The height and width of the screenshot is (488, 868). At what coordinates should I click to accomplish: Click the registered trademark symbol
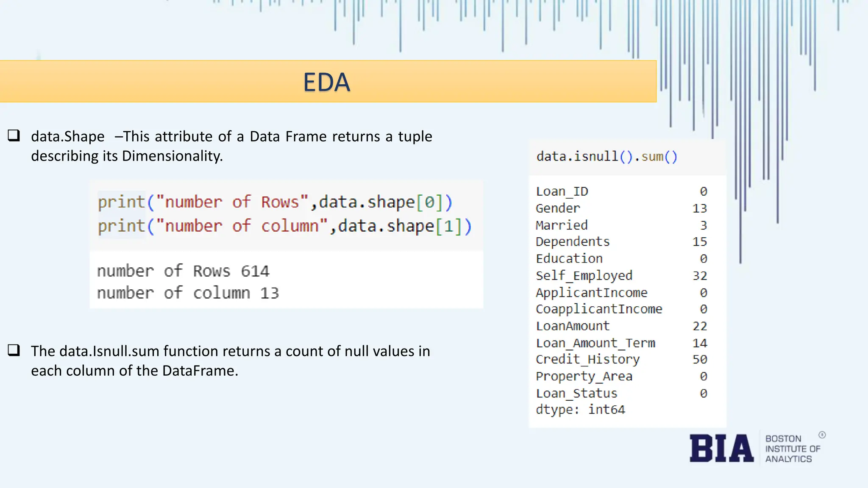coord(822,435)
